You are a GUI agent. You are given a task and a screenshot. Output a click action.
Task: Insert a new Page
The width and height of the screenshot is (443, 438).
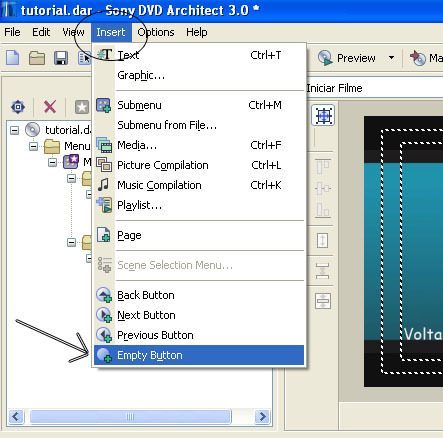click(x=199, y=235)
